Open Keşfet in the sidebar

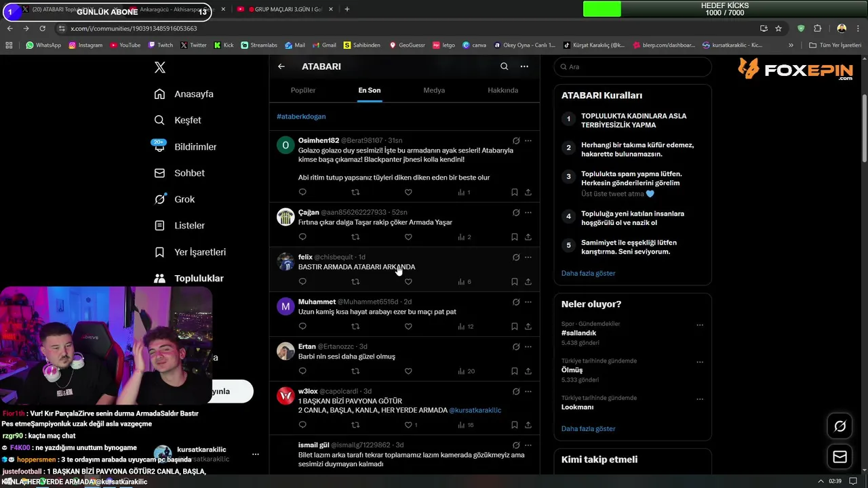(178, 120)
